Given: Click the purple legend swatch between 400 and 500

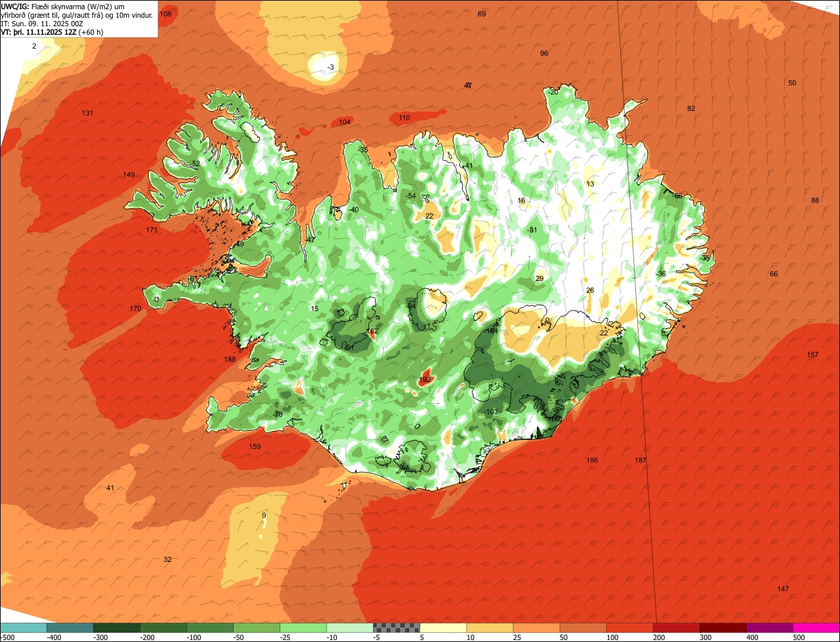Looking at the screenshot, I should click(x=769, y=628).
